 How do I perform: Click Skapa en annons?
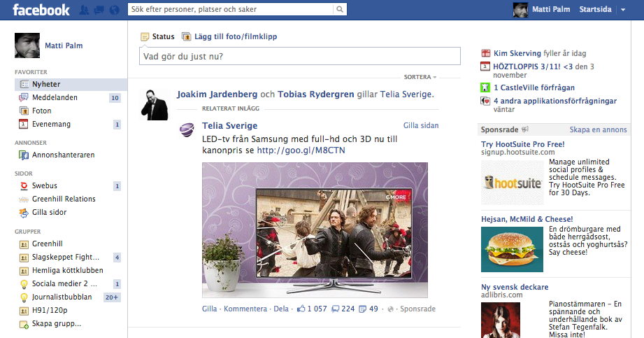[x=598, y=129]
